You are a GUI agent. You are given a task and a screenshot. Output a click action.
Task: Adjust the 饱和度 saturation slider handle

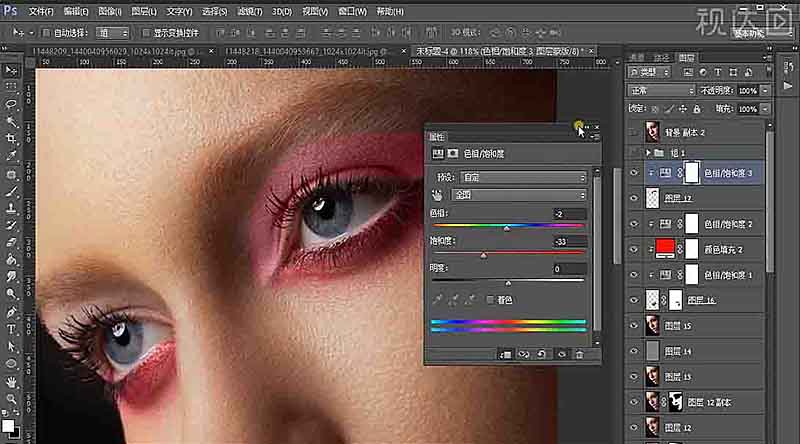pyautogui.click(x=484, y=256)
